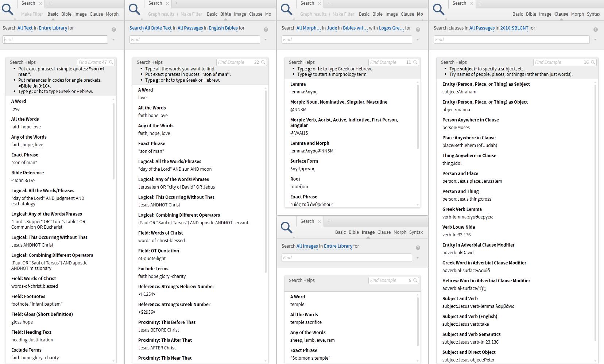Open Find box history dropdown in Morph panel

coord(418,40)
